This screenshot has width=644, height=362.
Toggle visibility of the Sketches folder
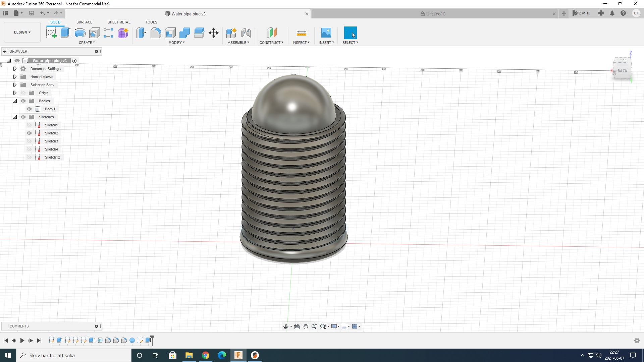23,117
